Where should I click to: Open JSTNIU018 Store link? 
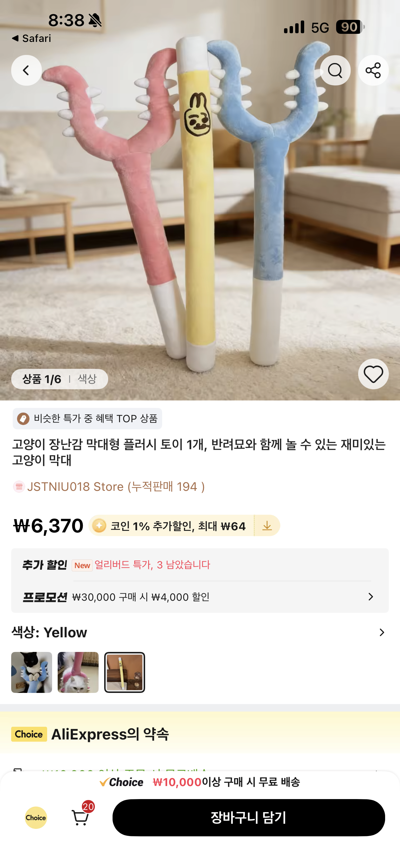[x=116, y=486]
